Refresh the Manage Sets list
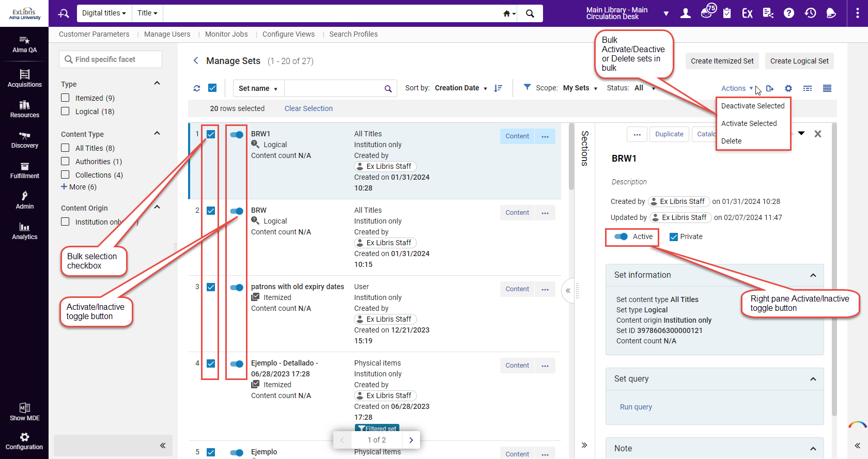This screenshot has height=459, width=868. pyautogui.click(x=197, y=88)
